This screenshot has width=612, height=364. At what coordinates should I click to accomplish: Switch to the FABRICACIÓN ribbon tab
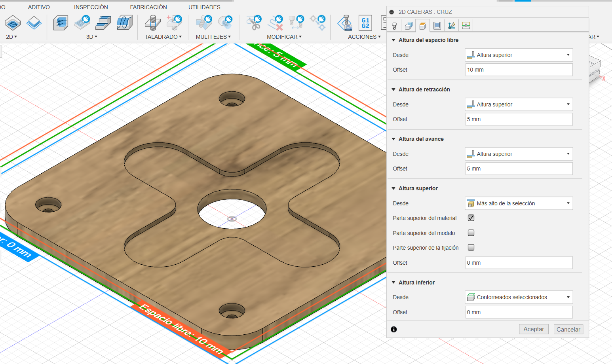[x=148, y=7]
